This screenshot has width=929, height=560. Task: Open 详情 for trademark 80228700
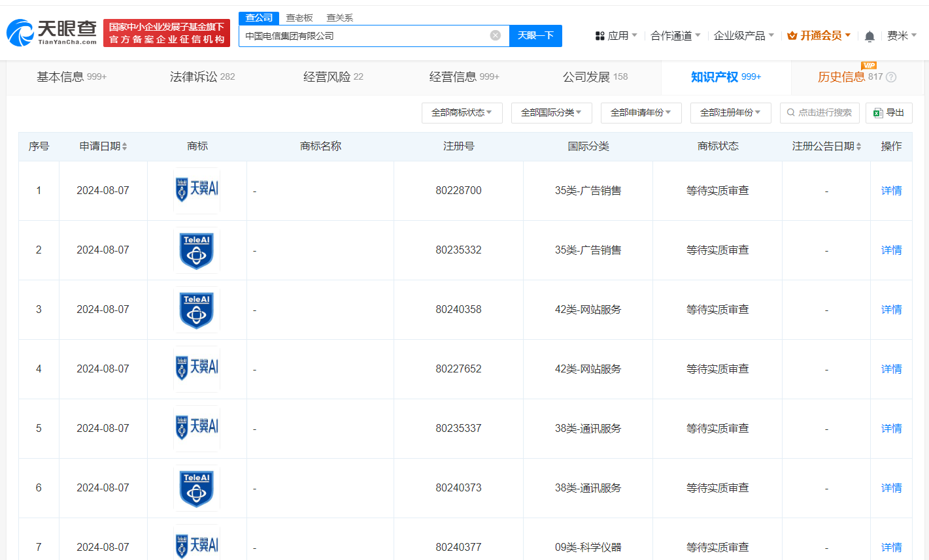click(891, 190)
